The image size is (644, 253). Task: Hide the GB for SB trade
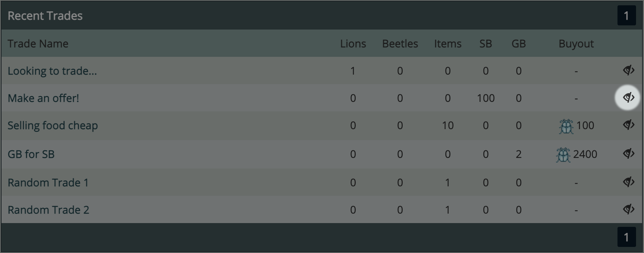coord(628,153)
